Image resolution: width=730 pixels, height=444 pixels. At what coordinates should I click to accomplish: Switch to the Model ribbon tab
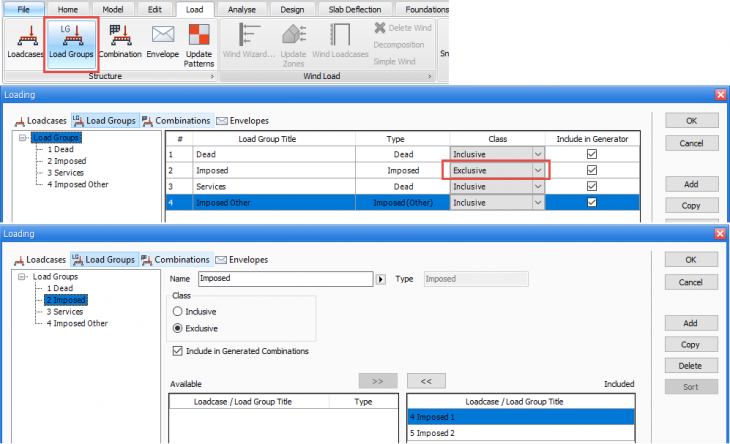pyautogui.click(x=113, y=9)
